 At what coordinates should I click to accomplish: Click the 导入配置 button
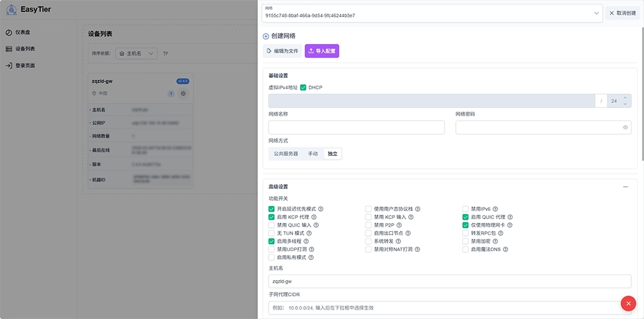322,51
